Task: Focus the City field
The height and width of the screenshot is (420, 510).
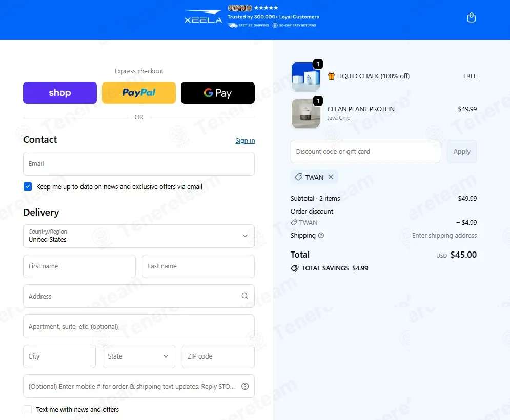Action: [59, 356]
